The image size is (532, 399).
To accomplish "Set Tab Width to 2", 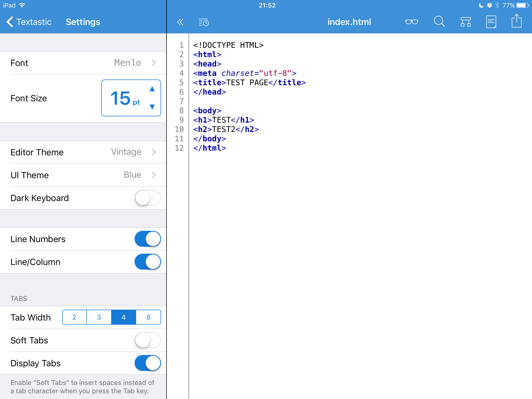I will click(74, 317).
